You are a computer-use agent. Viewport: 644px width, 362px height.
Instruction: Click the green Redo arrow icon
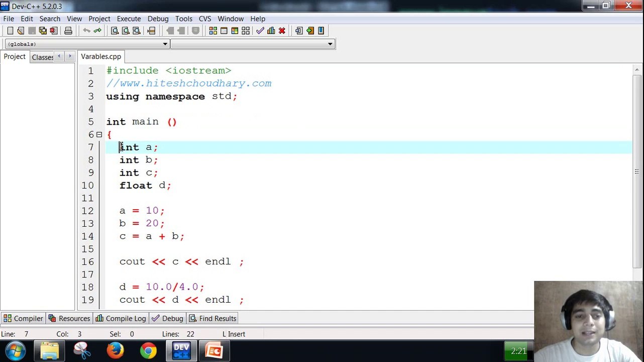97,31
